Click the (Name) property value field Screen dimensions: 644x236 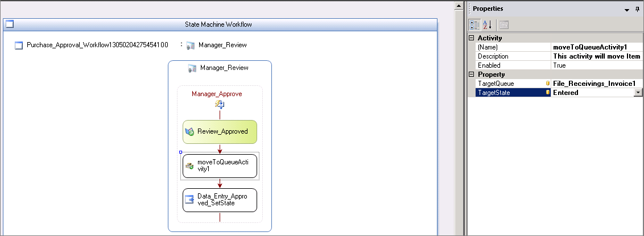click(596, 47)
